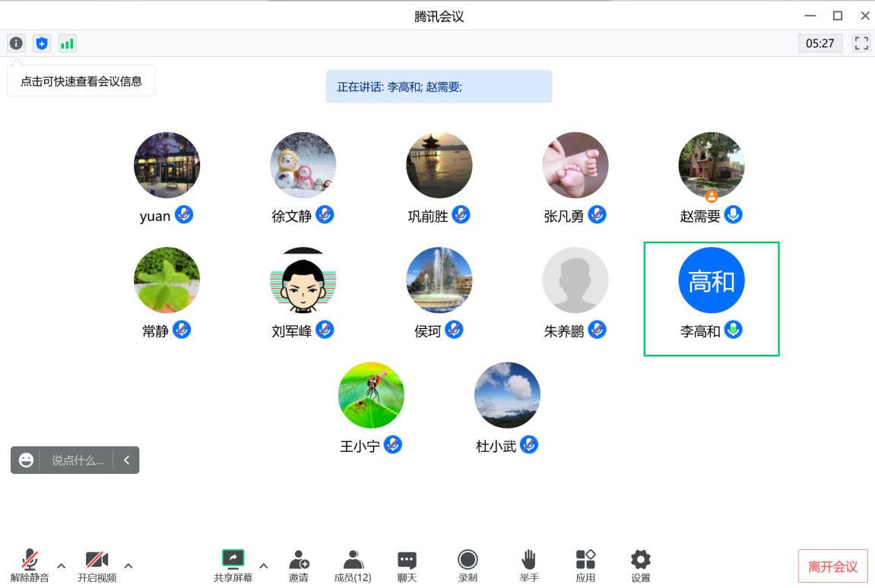The width and height of the screenshot is (875, 588).
Task: Unmute microphone via 解除静音
Action: tap(30, 566)
